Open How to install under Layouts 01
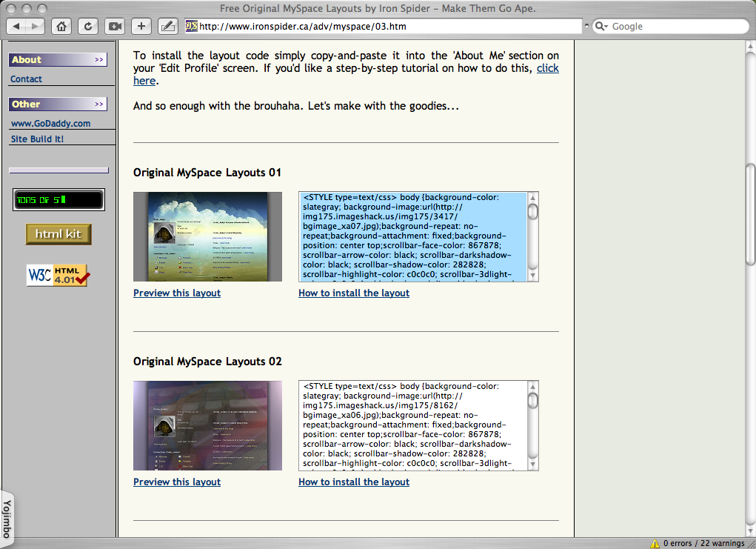This screenshot has height=549, width=756. point(354,293)
